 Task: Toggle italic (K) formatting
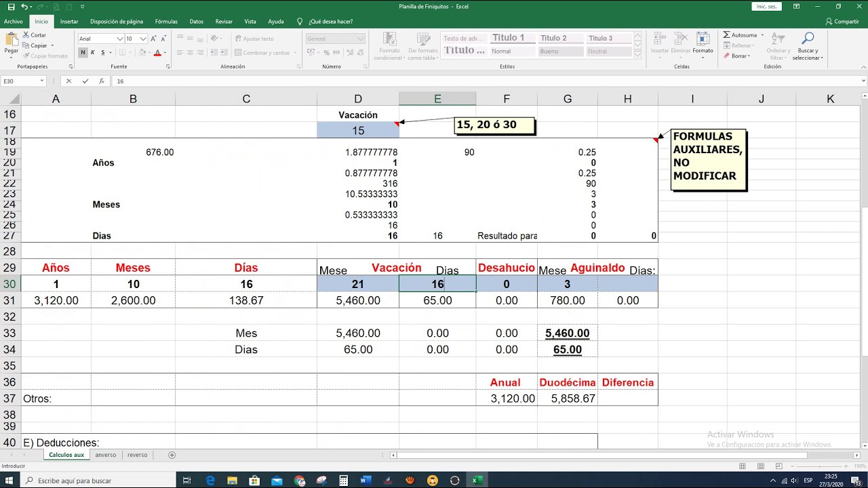(94, 52)
